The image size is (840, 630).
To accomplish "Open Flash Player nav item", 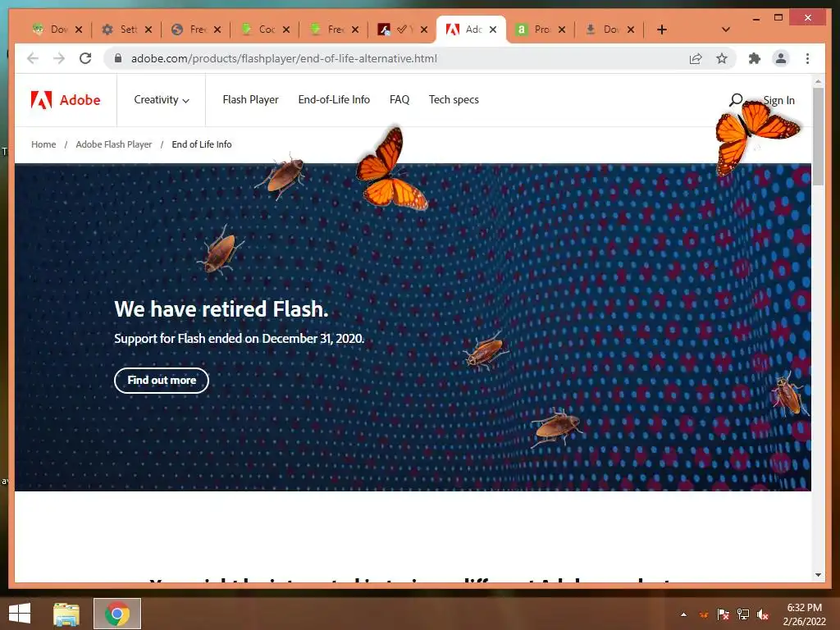I will pyautogui.click(x=251, y=99).
